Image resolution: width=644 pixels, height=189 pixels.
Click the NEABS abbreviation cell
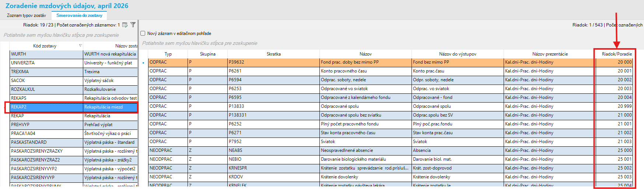click(x=273, y=150)
